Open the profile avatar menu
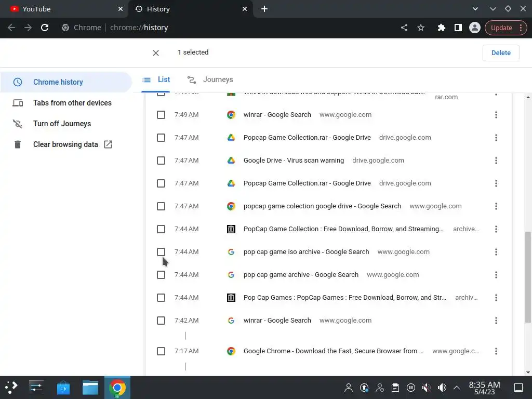The image size is (532, 399). click(x=475, y=28)
